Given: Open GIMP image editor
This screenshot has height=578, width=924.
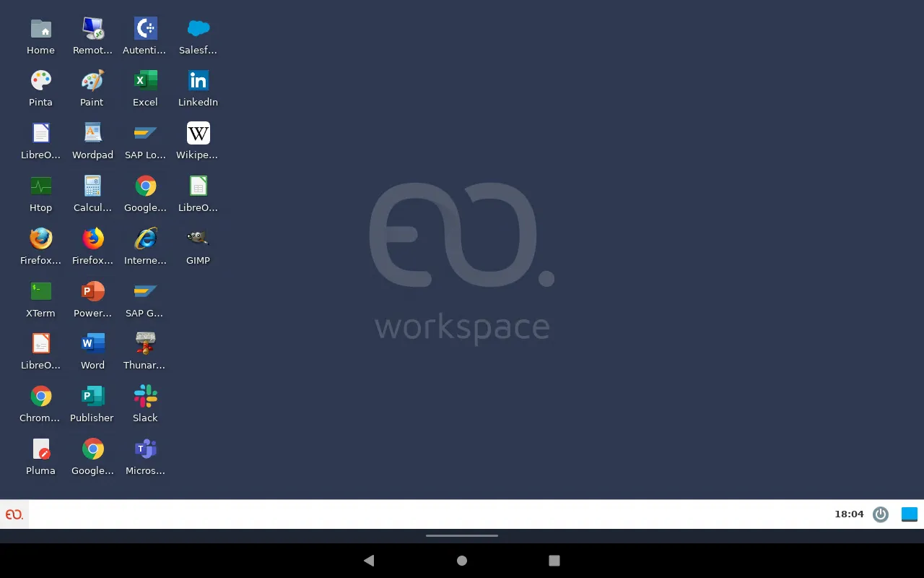Looking at the screenshot, I should [x=198, y=239].
